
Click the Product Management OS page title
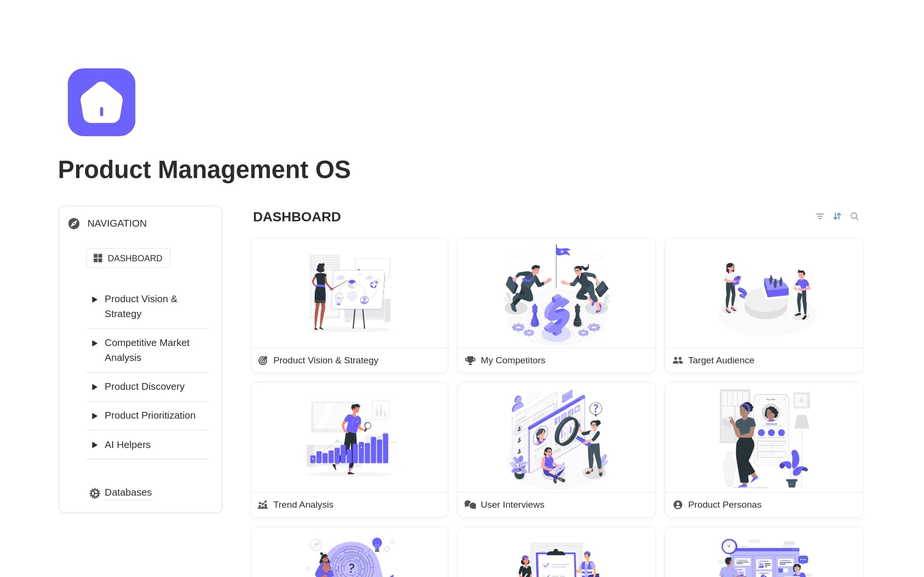204,170
